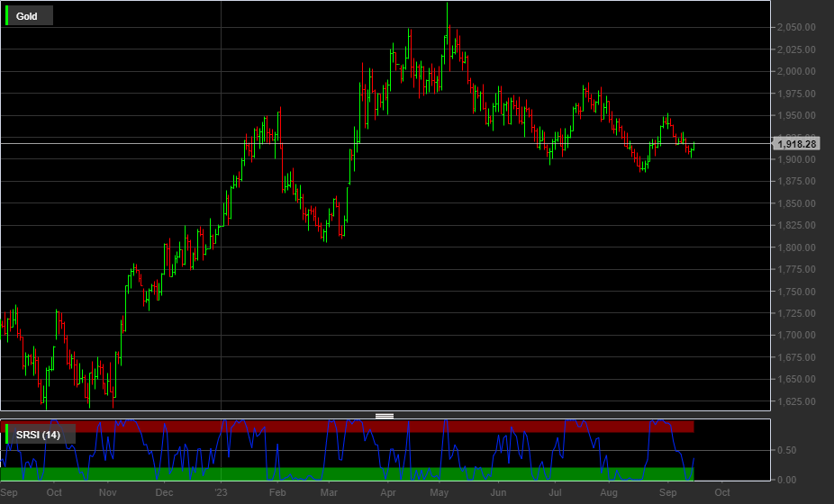Image resolution: width=834 pixels, height=504 pixels.
Task: Click the Apr label on time axis
Action: pos(388,492)
